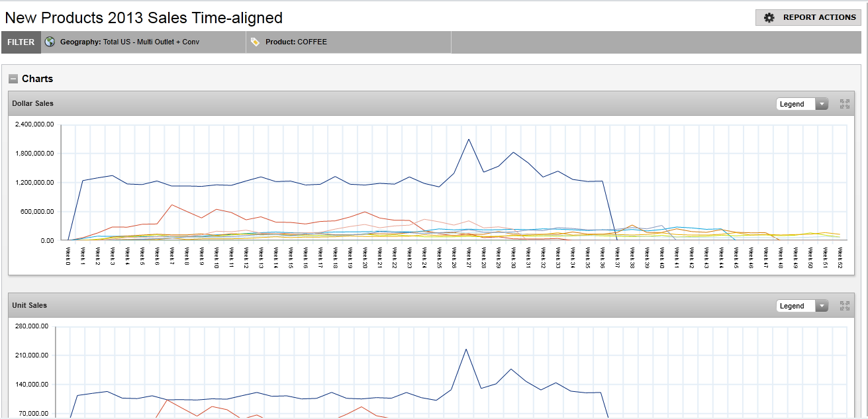Maximize the Dollar Sales chart with expand icon

point(844,104)
